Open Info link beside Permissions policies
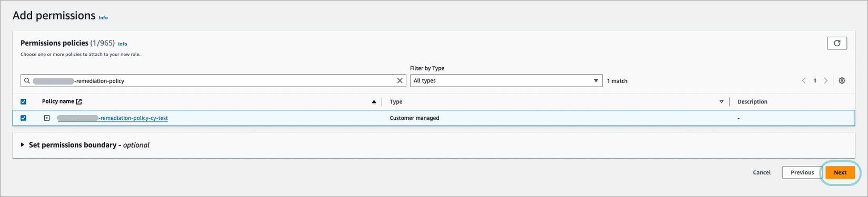The image size is (868, 197). pos(123,44)
